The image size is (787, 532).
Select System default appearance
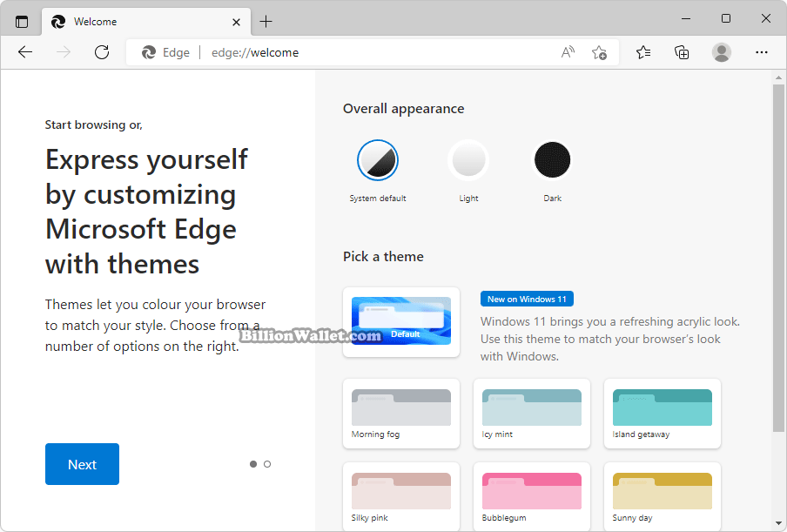click(378, 160)
